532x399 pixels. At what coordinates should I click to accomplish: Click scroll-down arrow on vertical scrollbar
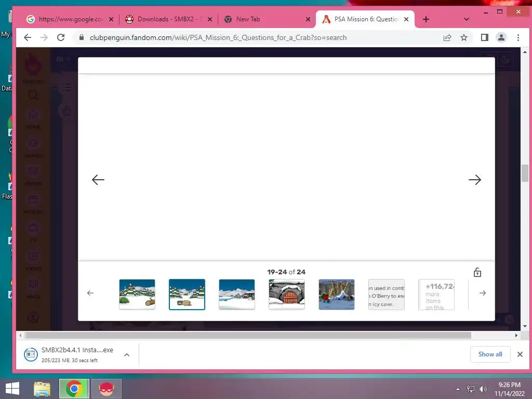[525, 326]
